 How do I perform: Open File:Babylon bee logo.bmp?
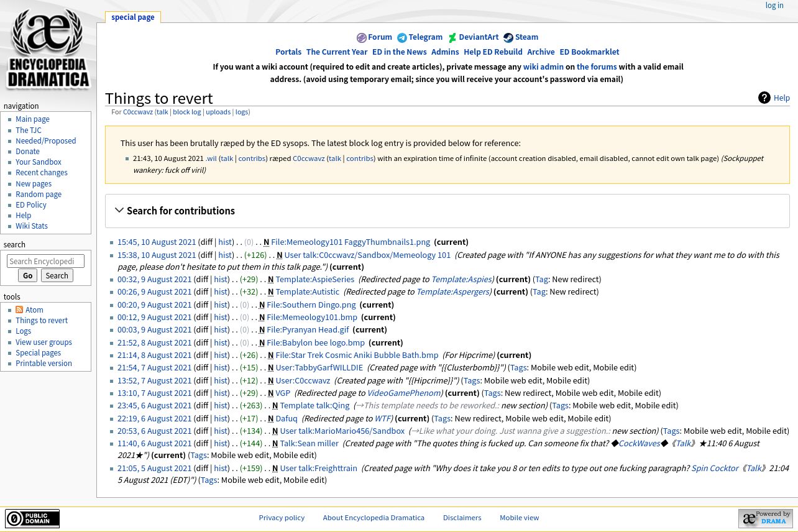tap(316, 342)
